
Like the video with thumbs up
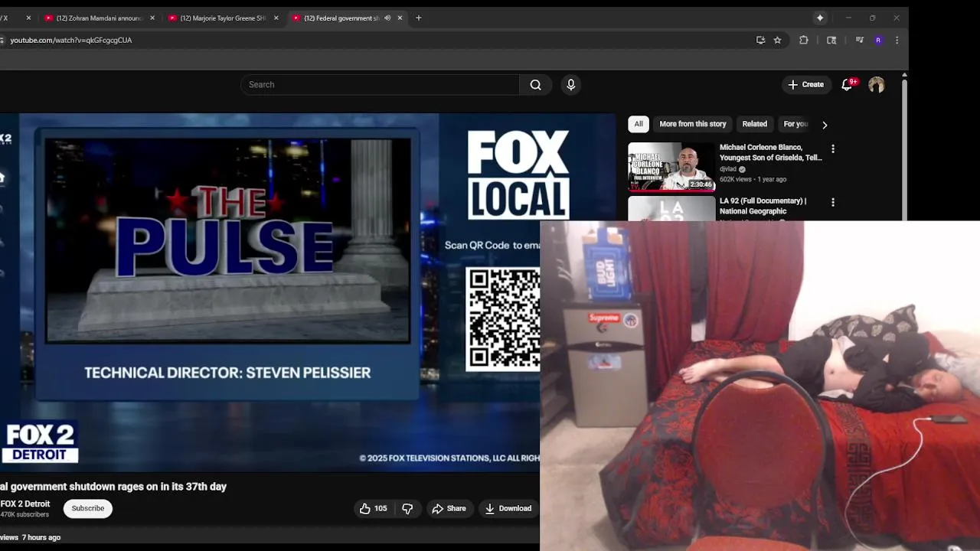(x=373, y=508)
